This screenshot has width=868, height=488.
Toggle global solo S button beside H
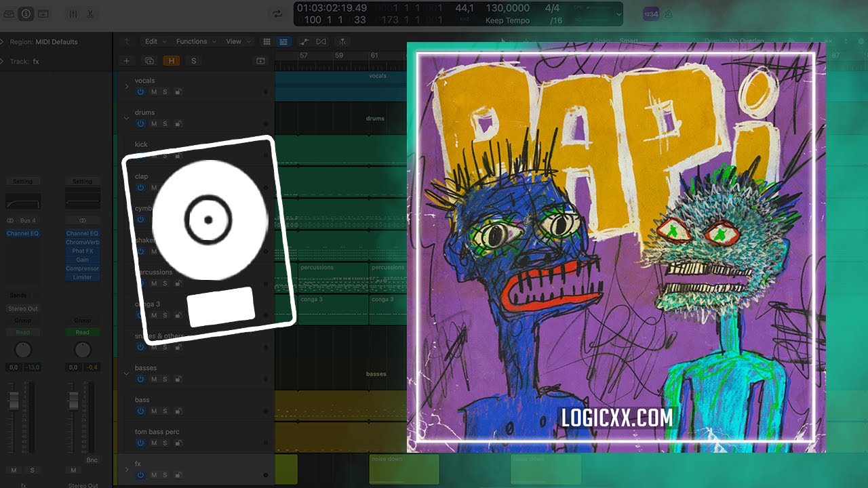193,61
